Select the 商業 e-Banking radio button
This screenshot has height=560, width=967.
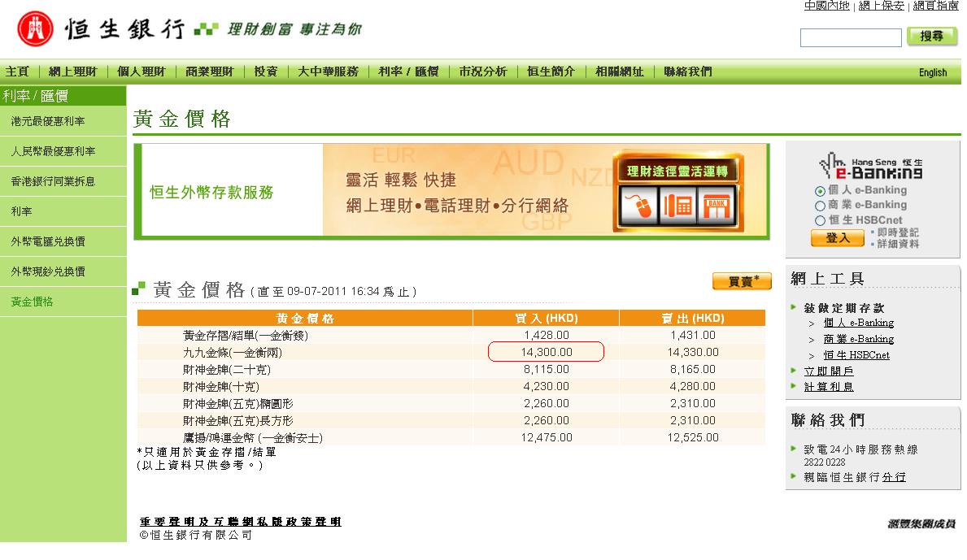click(820, 206)
